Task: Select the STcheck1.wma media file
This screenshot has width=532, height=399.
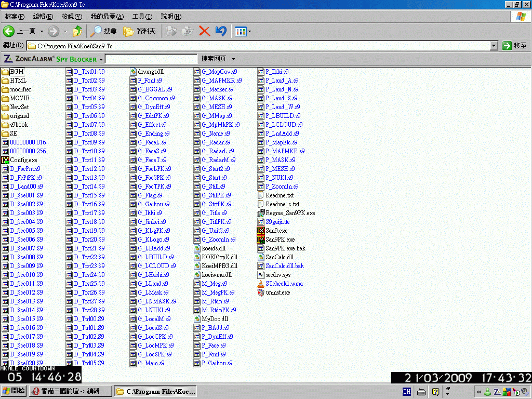Action: [x=280, y=283]
